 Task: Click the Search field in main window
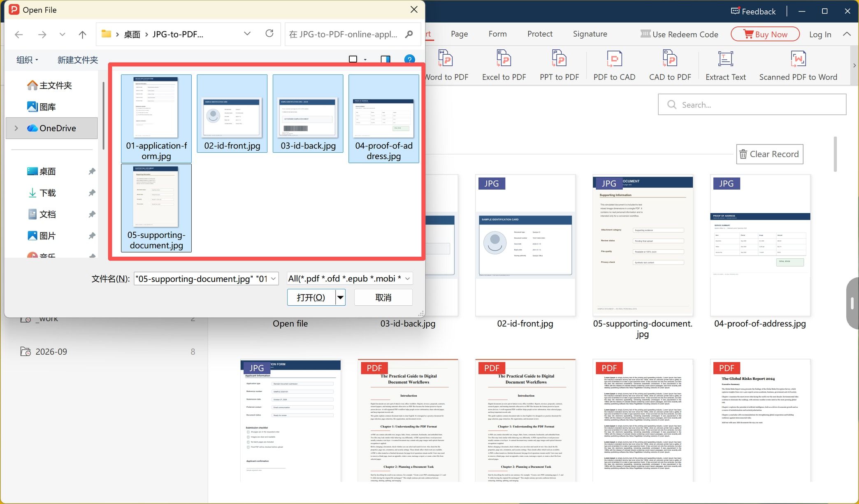point(752,105)
